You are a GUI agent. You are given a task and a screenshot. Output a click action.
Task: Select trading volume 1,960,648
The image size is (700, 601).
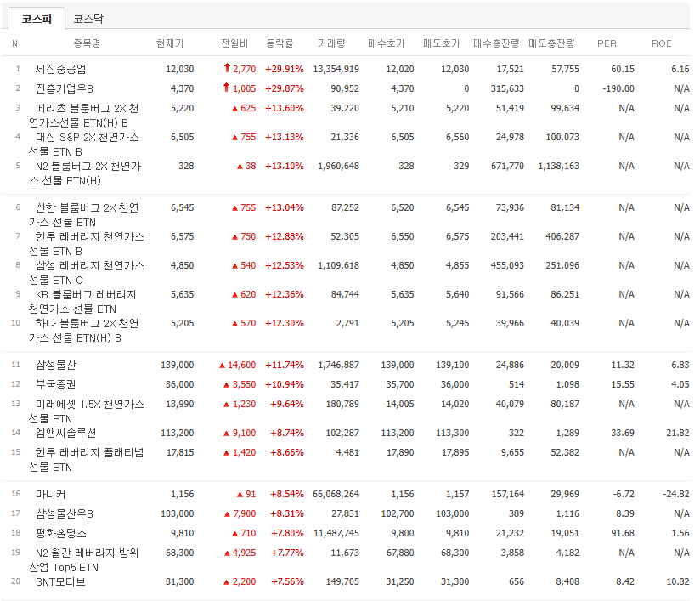point(338,166)
